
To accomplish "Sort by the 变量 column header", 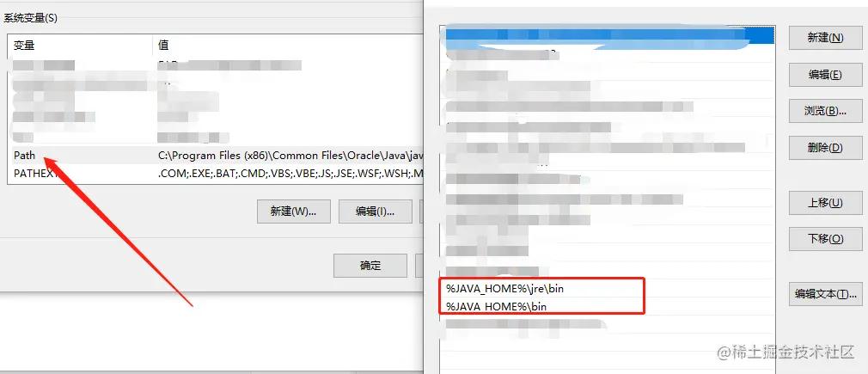I will tap(80, 45).
